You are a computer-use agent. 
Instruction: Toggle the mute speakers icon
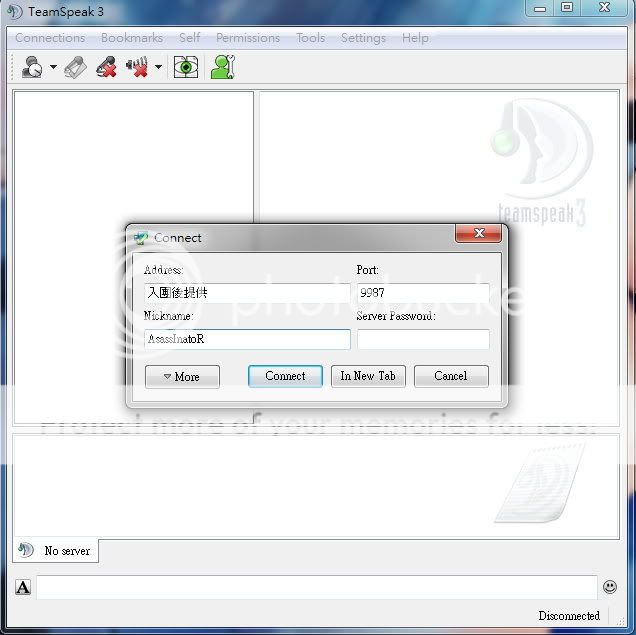click(137, 68)
